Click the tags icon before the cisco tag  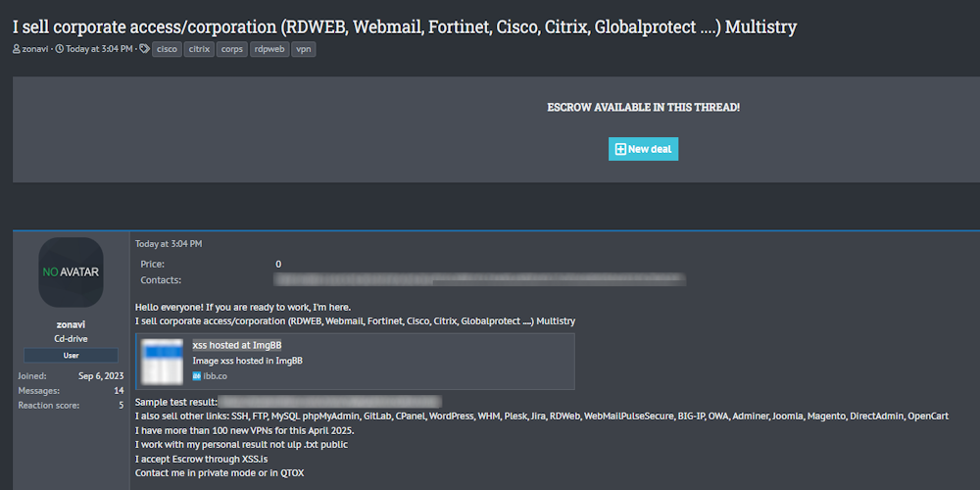tap(144, 49)
